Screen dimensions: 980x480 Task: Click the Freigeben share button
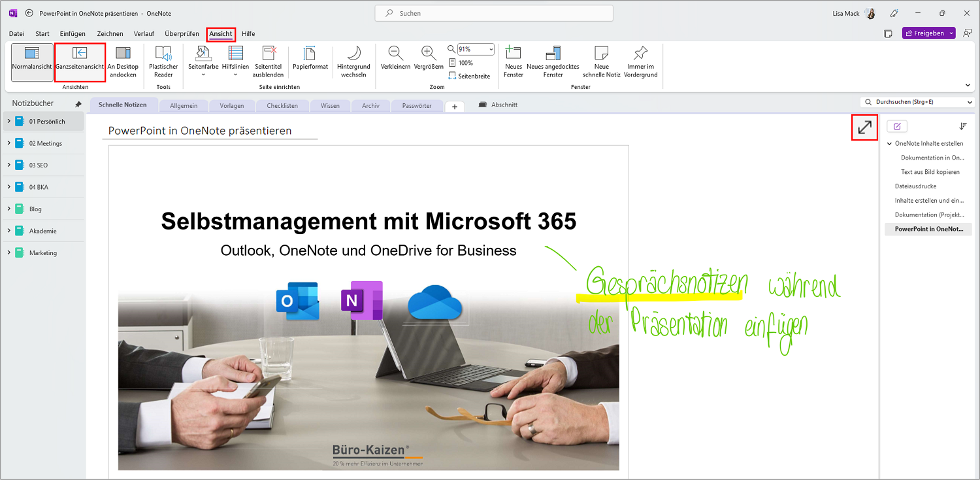click(924, 33)
